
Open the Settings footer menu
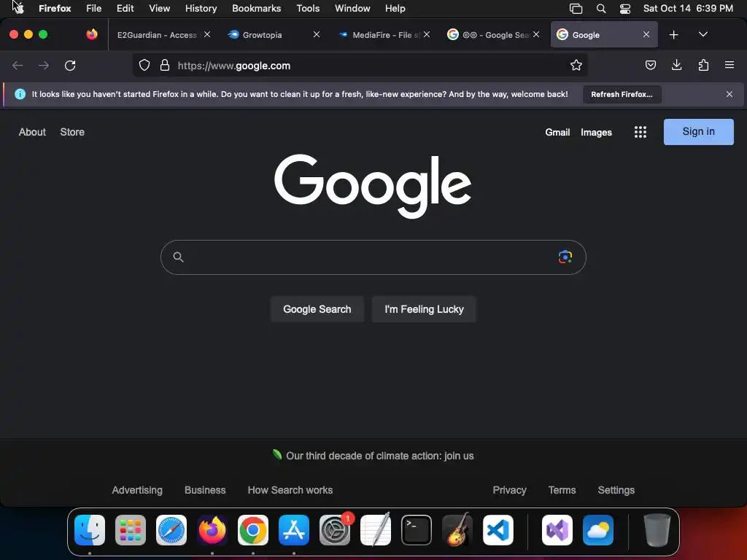click(x=616, y=490)
